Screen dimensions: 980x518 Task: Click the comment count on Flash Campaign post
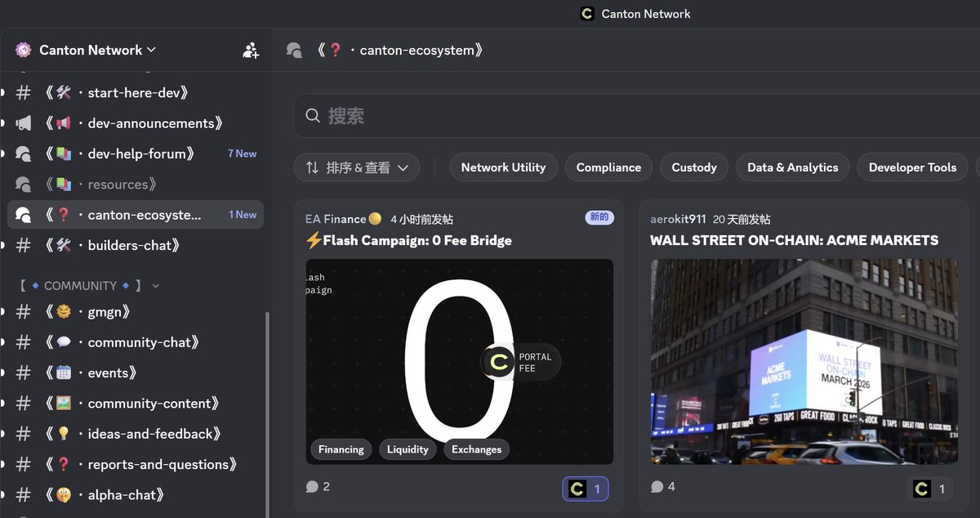pyautogui.click(x=318, y=487)
